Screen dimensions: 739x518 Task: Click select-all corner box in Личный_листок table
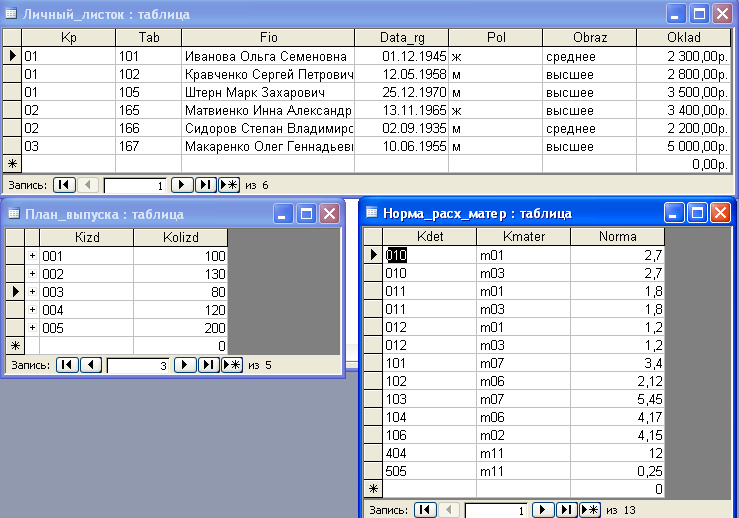(12, 37)
